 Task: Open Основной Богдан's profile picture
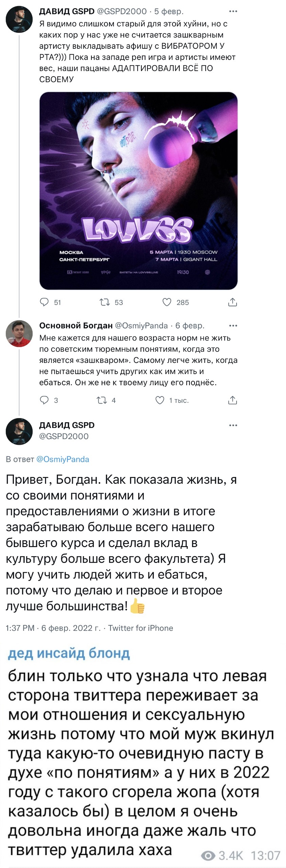pyautogui.click(x=19, y=333)
